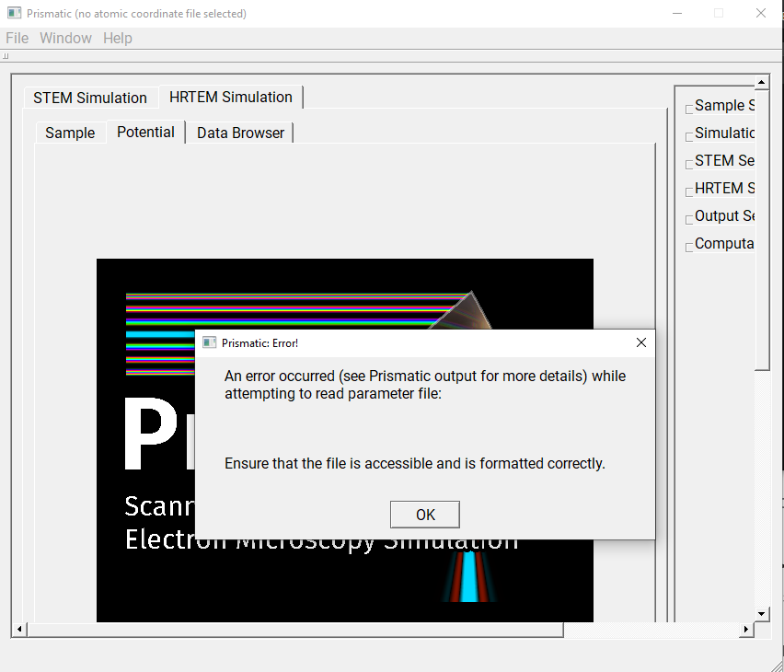Toggle the Simulatio... checkbox
This screenshot has height=672, width=784.
pos(689,136)
